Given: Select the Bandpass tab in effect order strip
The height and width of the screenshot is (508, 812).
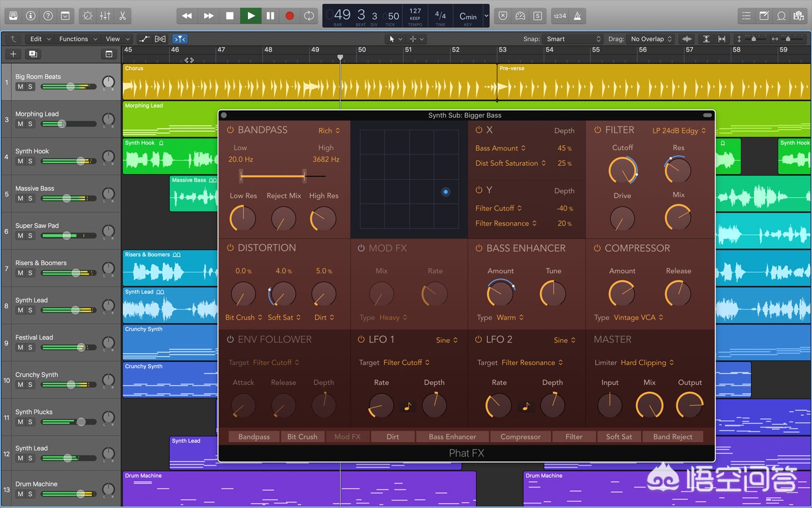Looking at the screenshot, I should click(x=254, y=436).
